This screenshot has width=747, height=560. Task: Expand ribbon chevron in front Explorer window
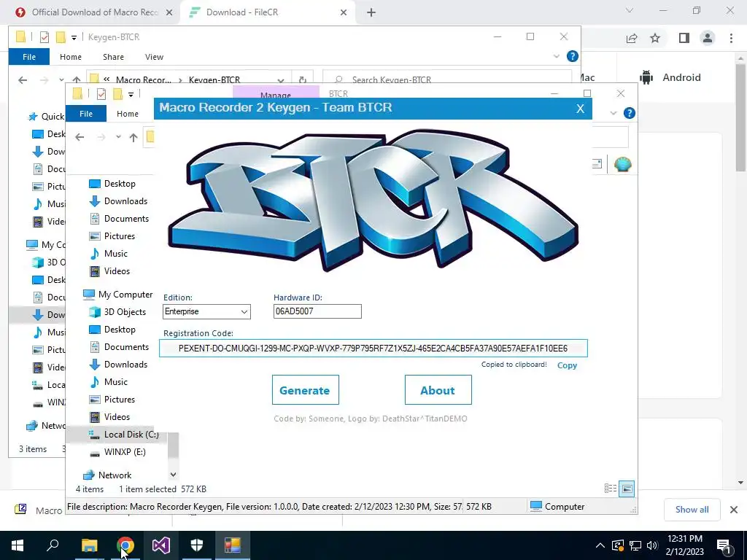[x=613, y=113]
